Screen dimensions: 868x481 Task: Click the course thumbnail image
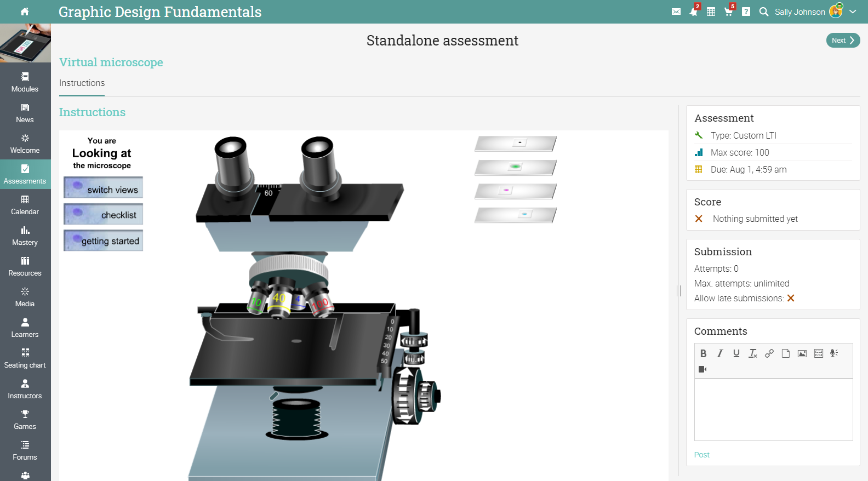point(25,43)
